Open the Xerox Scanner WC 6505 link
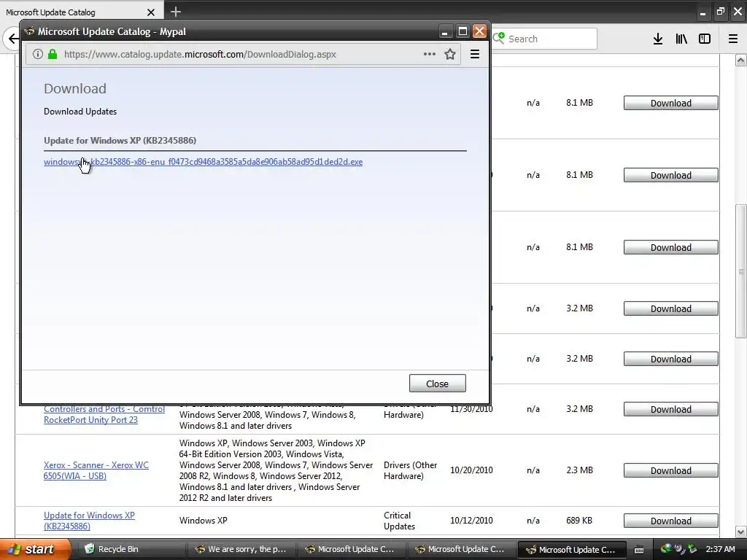This screenshot has width=747, height=560. (x=96, y=470)
